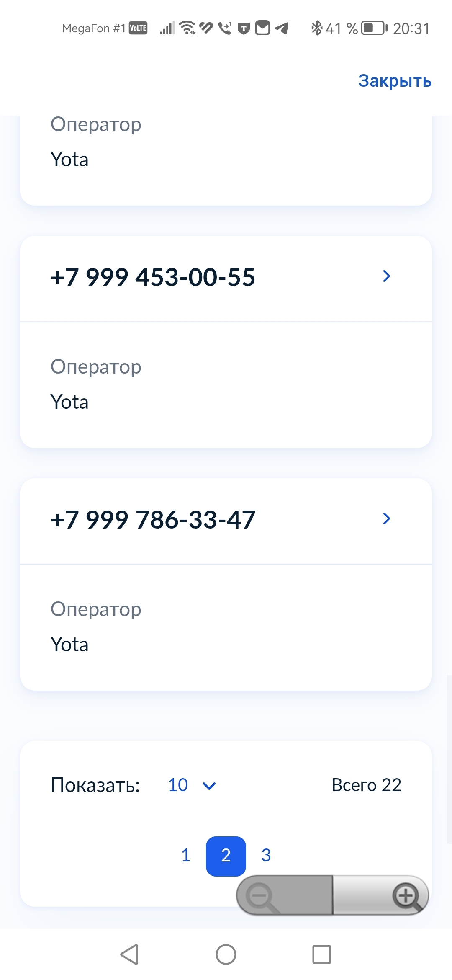
Task: Tap the battery indicator icon
Action: click(374, 28)
